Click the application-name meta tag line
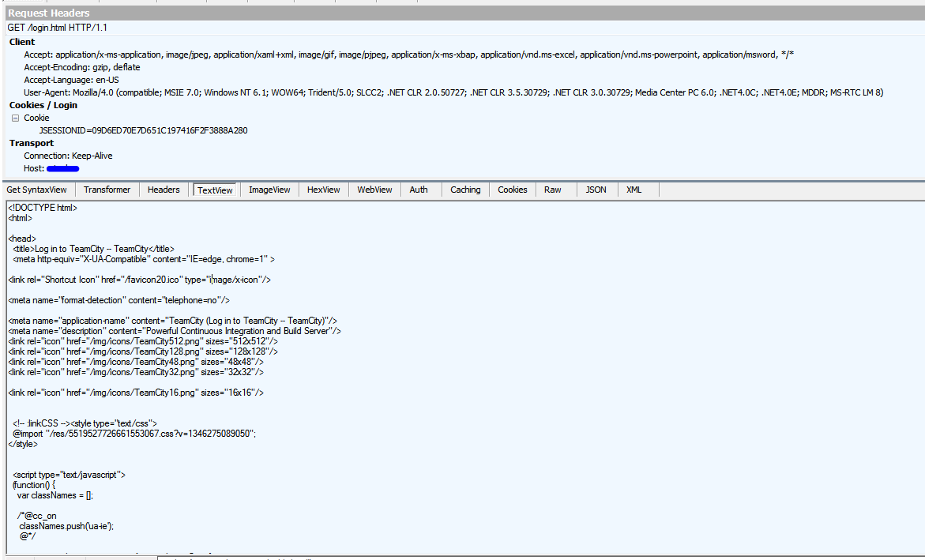925x560 pixels. coord(172,321)
